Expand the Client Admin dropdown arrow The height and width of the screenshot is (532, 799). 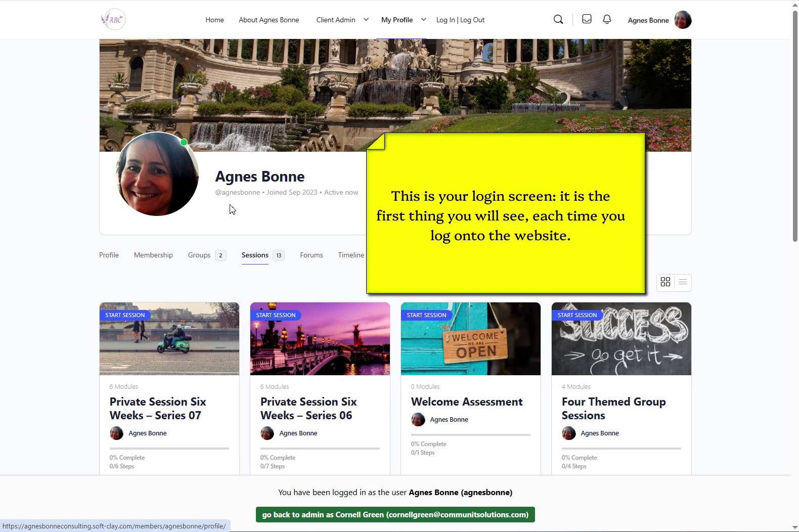pyautogui.click(x=366, y=20)
